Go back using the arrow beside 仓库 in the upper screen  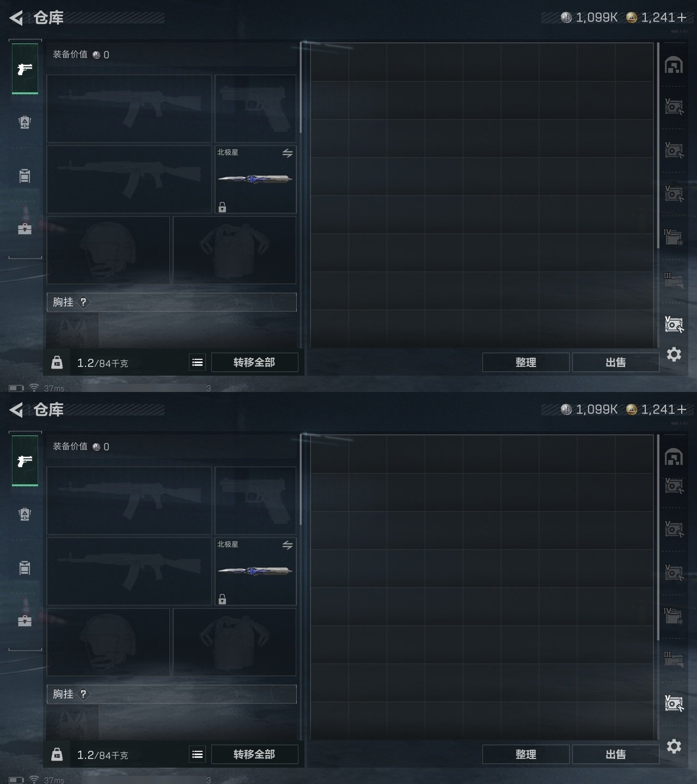(x=16, y=18)
